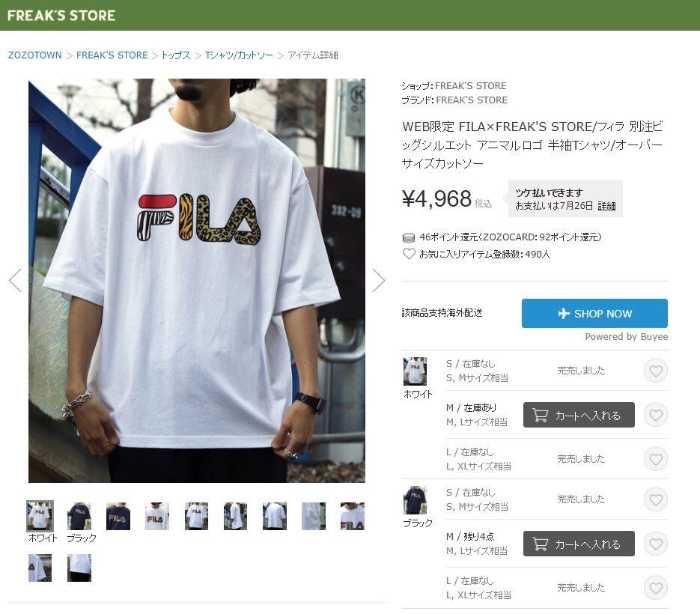
Task: Select ホワイト color thumbnail below image
Action: (x=40, y=516)
